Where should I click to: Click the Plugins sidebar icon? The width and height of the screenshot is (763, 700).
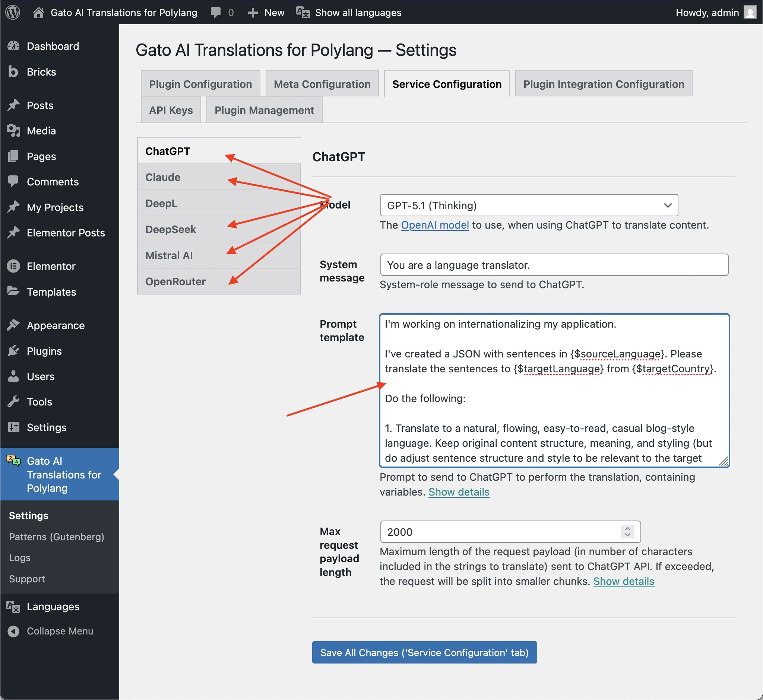coord(13,351)
